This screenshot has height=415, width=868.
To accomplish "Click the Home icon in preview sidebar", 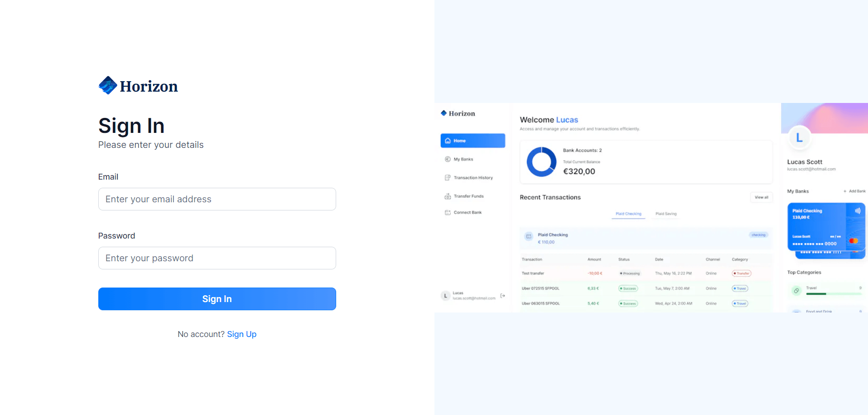I will click(448, 141).
